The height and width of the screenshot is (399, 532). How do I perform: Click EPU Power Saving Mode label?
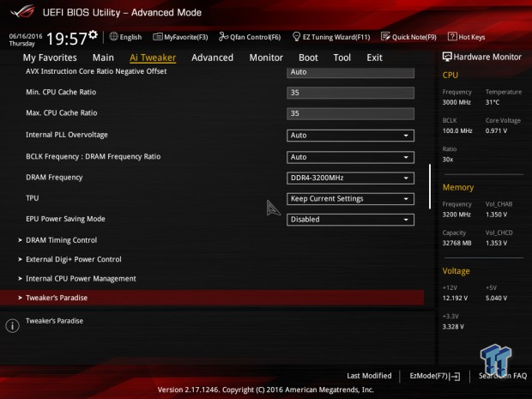pyautogui.click(x=65, y=219)
